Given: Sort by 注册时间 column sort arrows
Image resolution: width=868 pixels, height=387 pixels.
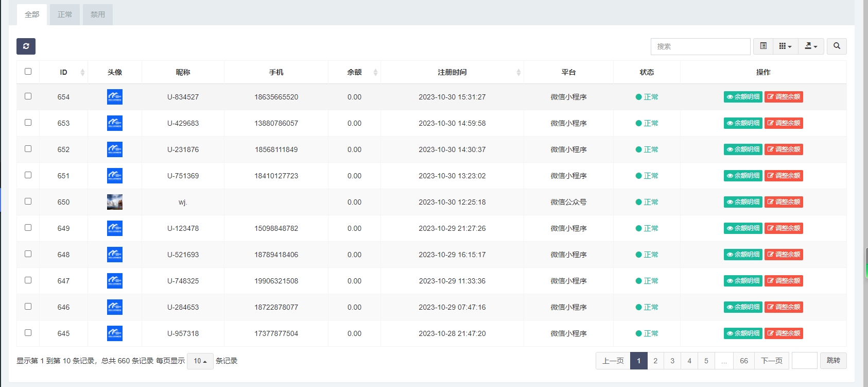Looking at the screenshot, I should pyautogui.click(x=518, y=73).
